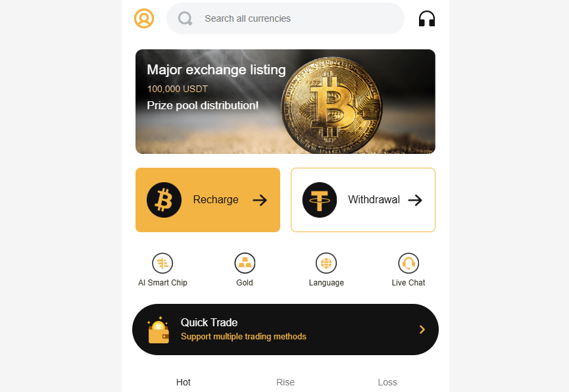Switch to the Hot tab
This screenshot has height=392, width=569.
pos(184,382)
